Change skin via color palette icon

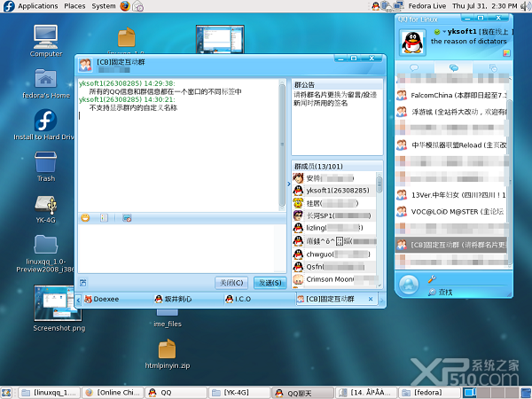point(506,53)
